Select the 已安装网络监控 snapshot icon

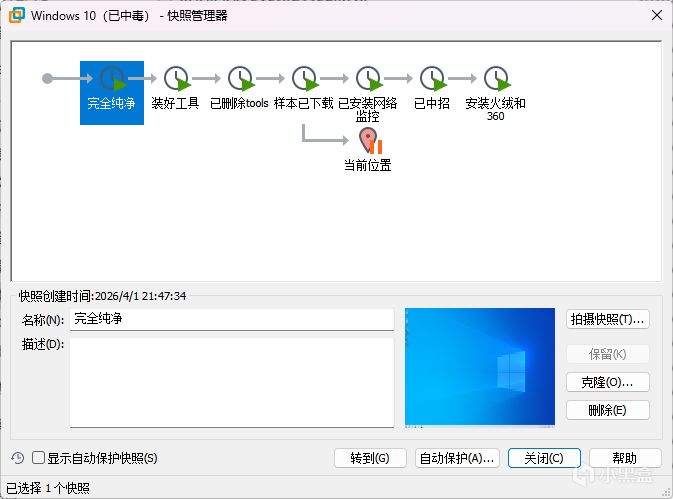[368, 79]
